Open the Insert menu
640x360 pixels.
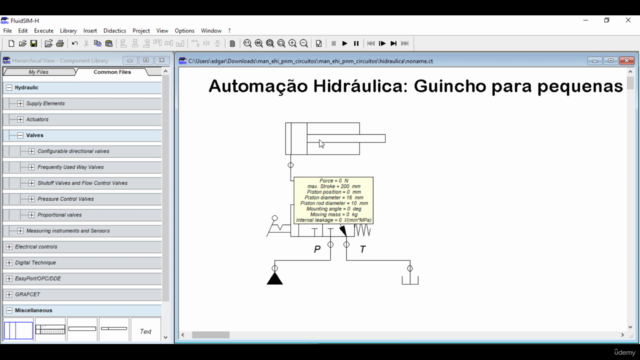(x=90, y=31)
